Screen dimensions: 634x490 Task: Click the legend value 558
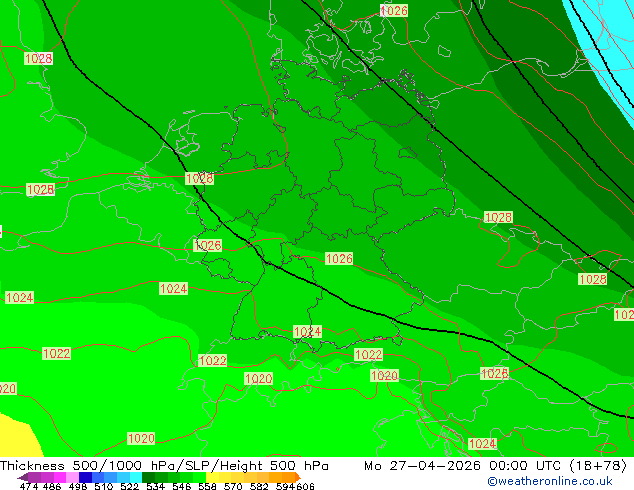pyautogui.click(x=207, y=486)
